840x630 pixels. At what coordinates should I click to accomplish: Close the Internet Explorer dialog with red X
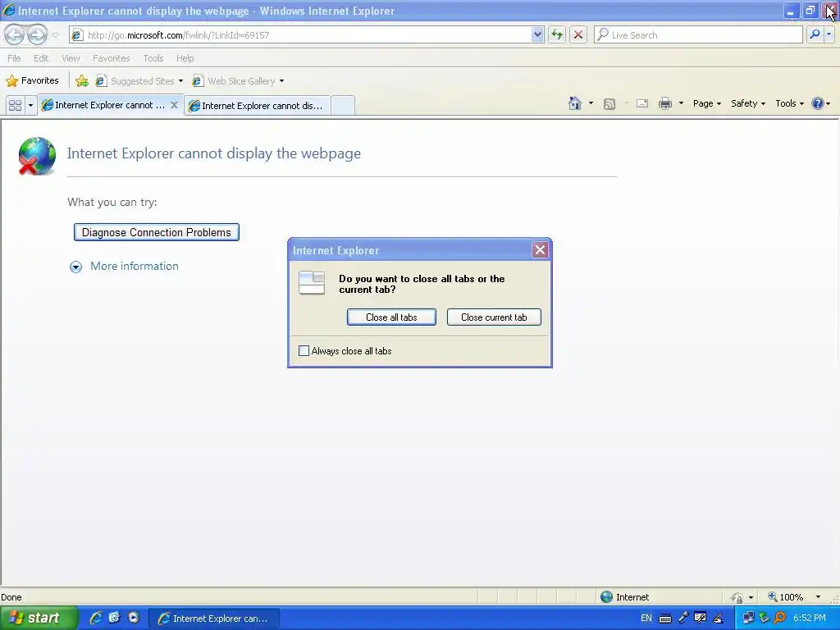540,249
